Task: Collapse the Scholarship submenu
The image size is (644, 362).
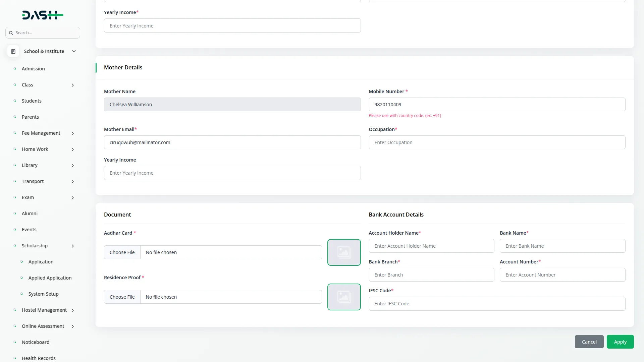Action: point(73,246)
